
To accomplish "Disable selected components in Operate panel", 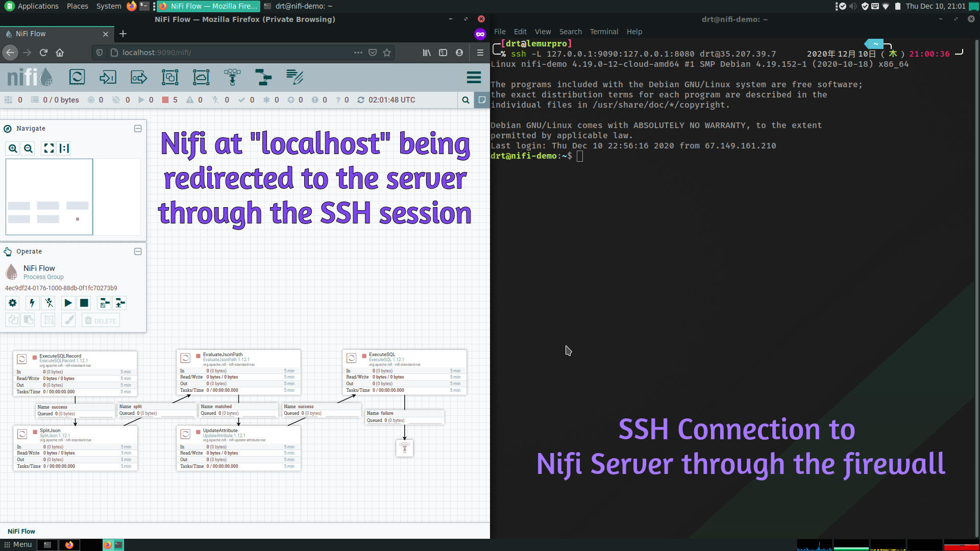I will (x=49, y=303).
